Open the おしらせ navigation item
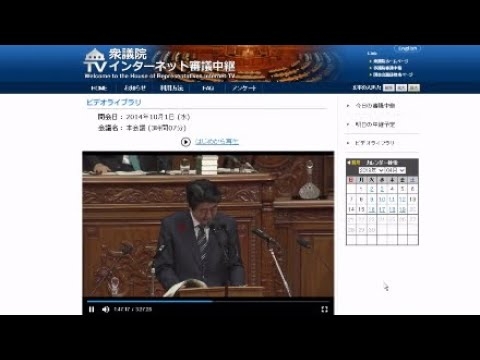 pos(135,88)
